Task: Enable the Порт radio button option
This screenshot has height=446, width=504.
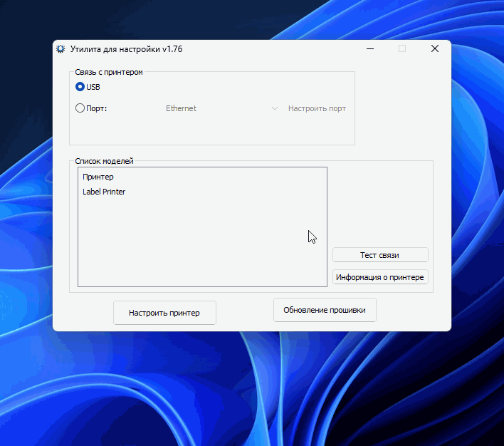Action: click(x=80, y=108)
